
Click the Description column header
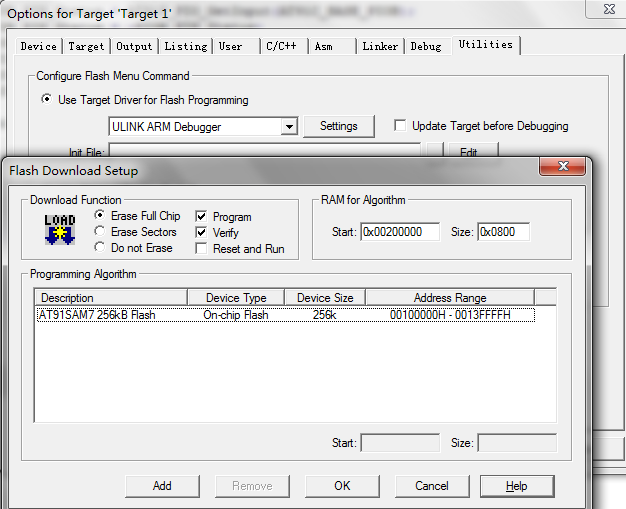click(111, 297)
